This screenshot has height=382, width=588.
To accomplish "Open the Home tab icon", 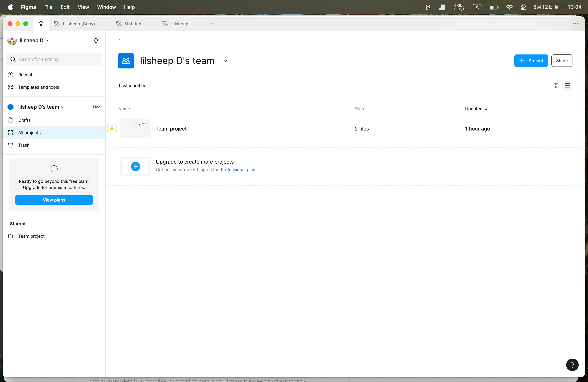I will tap(41, 24).
